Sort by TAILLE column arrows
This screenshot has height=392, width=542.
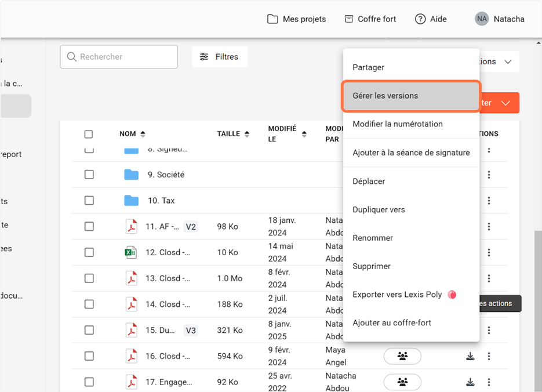click(247, 134)
